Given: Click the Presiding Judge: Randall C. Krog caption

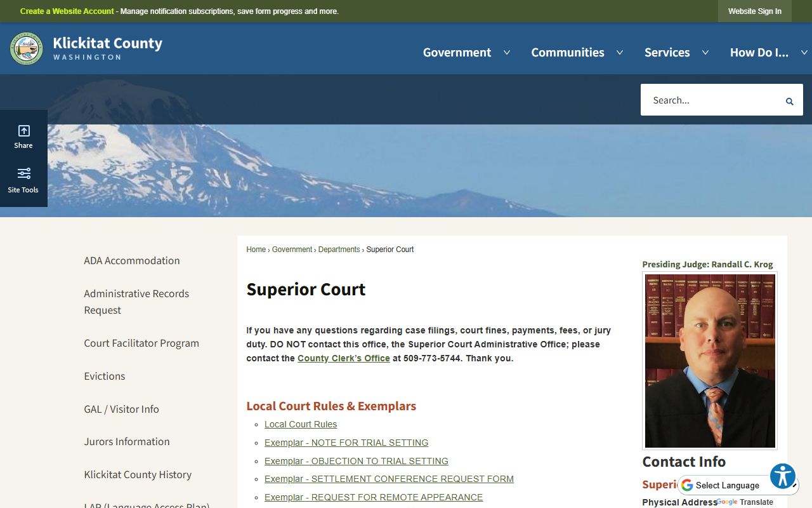Looking at the screenshot, I should (x=707, y=264).
